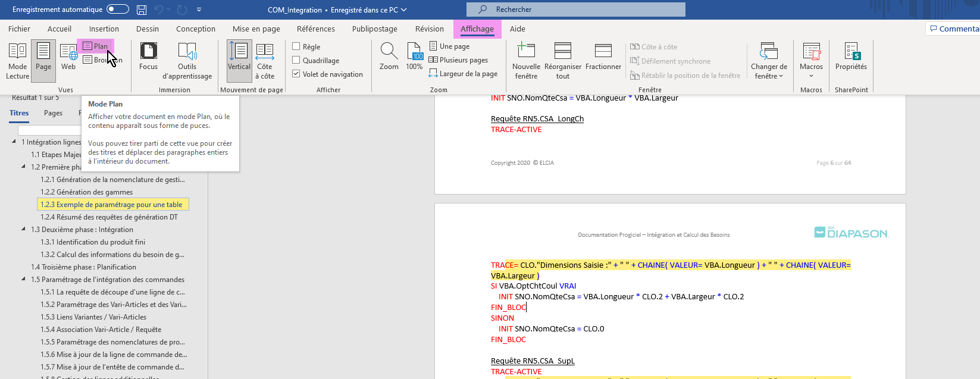
Task: Collapse 1.5 Paramétrage de l'intégration heading
Action: point(23,279)
